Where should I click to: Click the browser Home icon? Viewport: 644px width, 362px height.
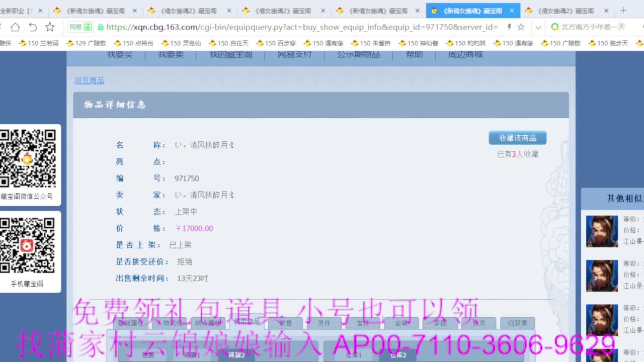15,27
